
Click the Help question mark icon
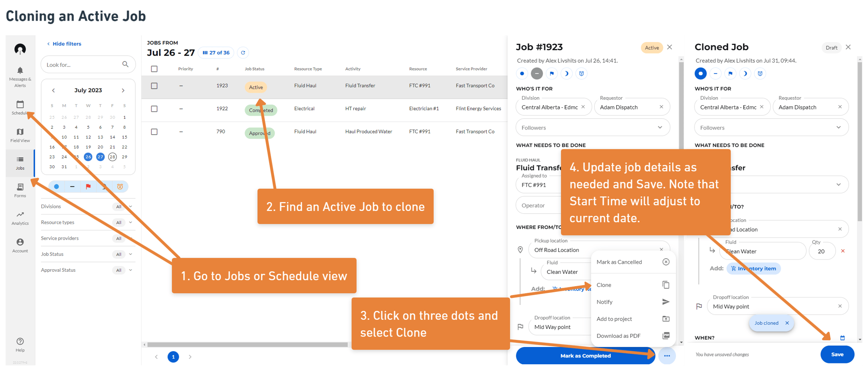[20, 342]
